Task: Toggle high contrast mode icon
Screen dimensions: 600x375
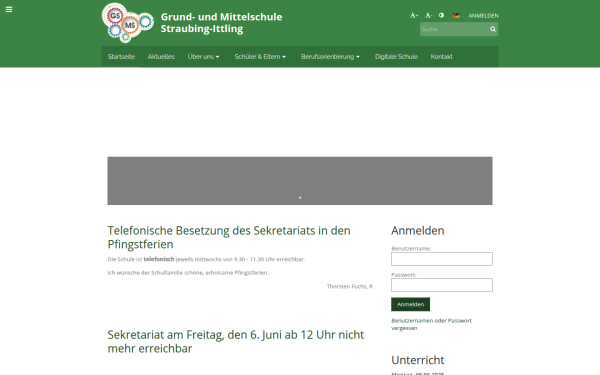Action: click(x=441, y=15)
